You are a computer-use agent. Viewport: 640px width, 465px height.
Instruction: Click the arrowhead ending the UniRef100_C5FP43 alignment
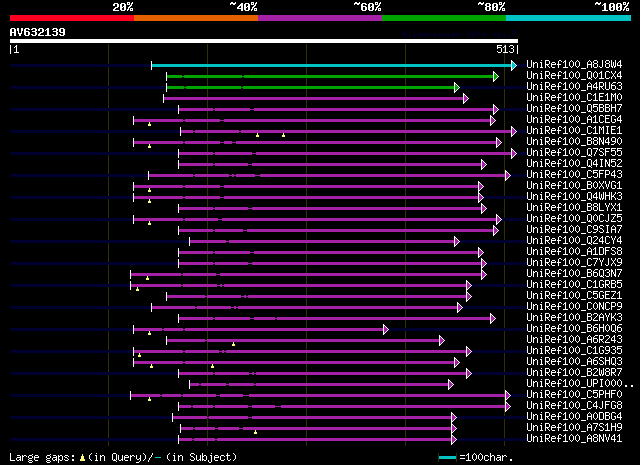click(508, 176)
